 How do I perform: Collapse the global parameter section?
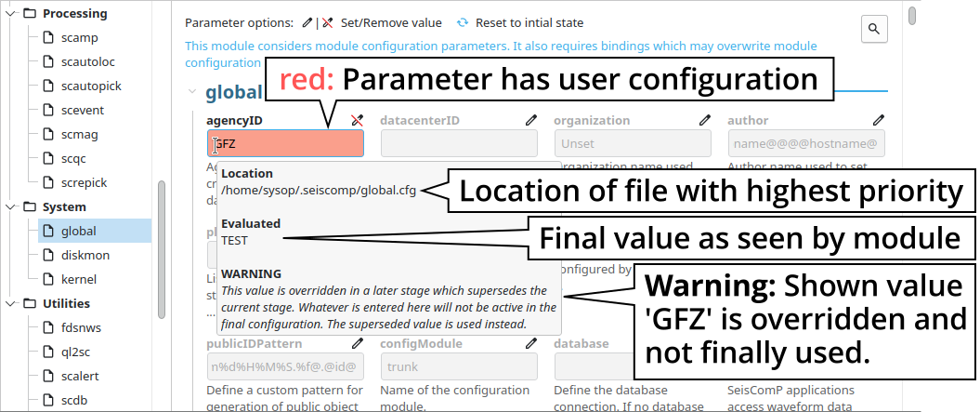pyautogui.click(x=192, y=92)
